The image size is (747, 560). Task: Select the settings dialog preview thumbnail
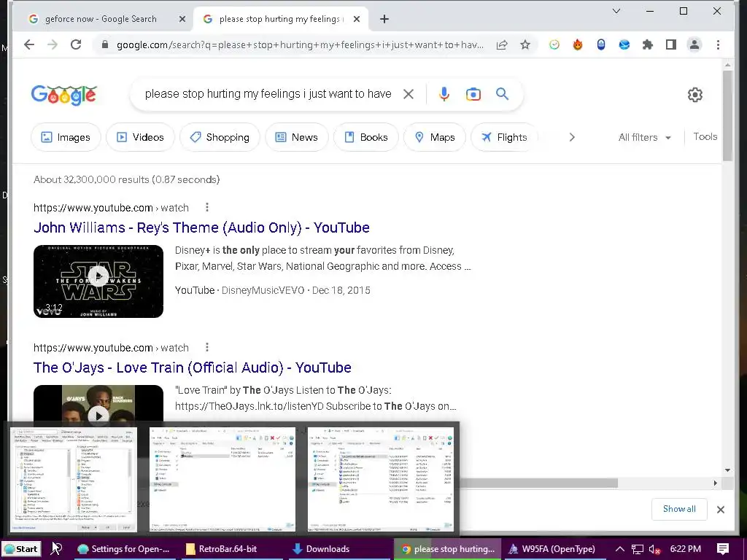74,479
